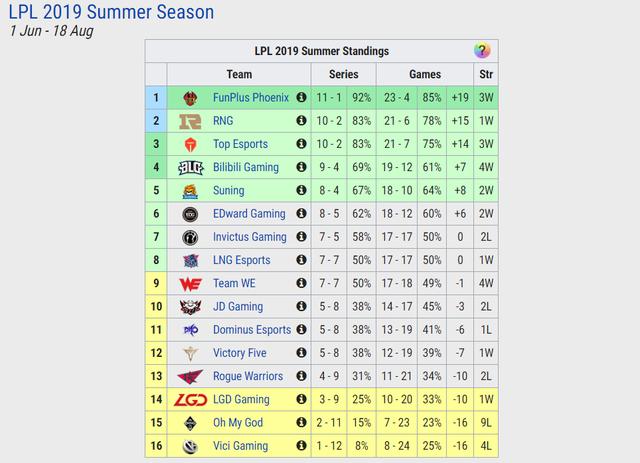The height and width of the screenshot is (463, 640).
Task: Follow the Dominus Esports link
Action: click(x=252, y=329)
